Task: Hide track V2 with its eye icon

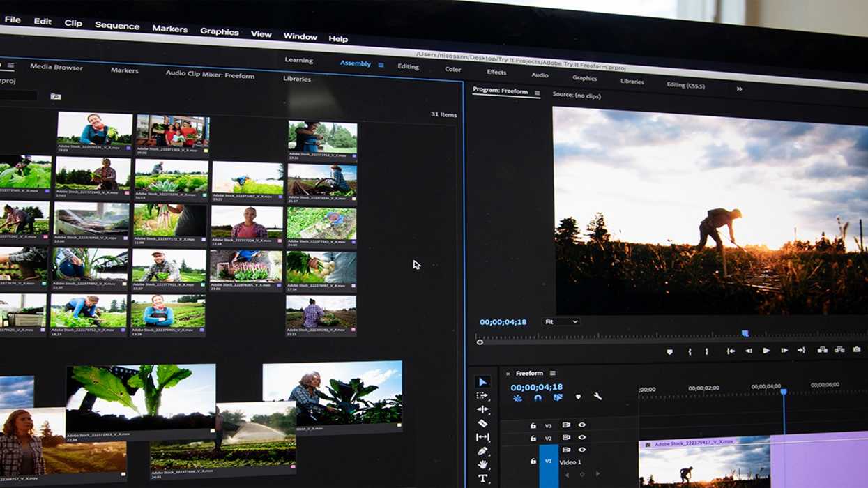Action: tap(581, 438)
